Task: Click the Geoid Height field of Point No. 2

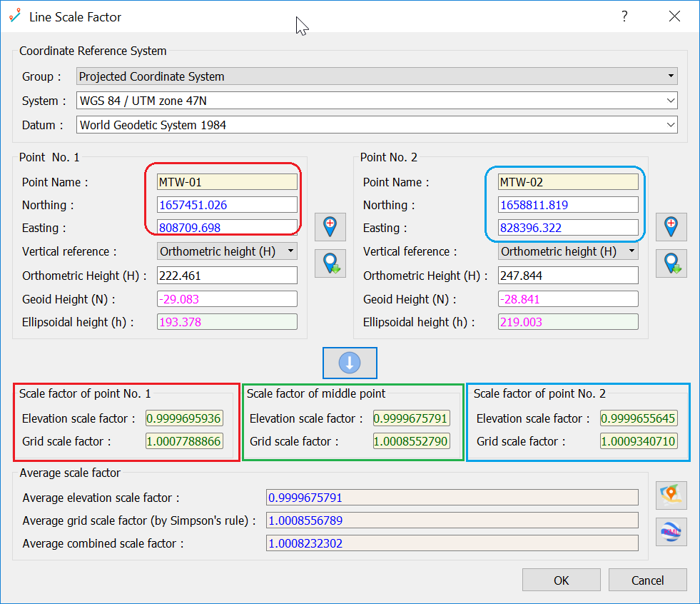Action: [568, 299]
